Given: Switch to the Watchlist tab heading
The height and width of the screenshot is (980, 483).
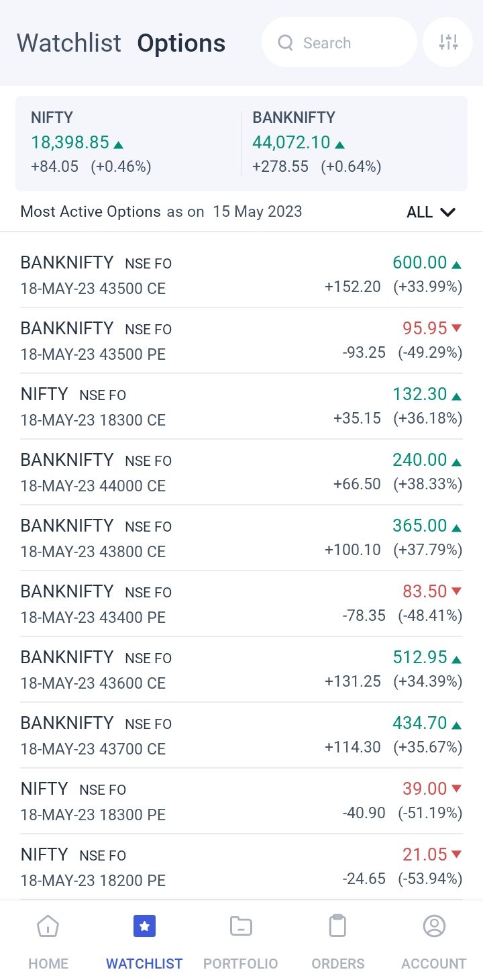Looking at the screenshot, I should click(69, 43).
